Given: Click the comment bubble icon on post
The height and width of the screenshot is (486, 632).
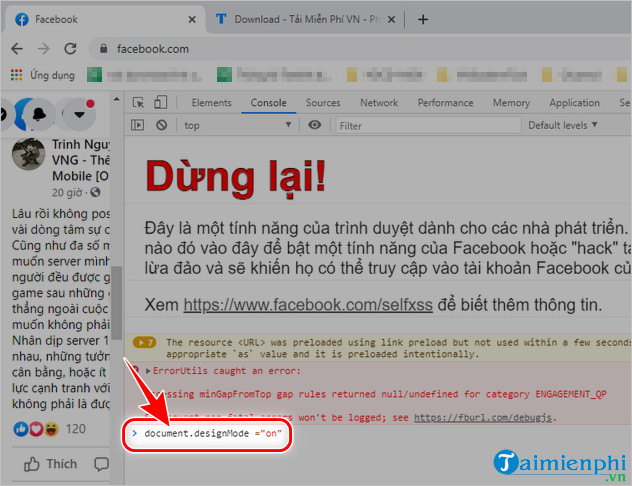Looking at the screenshot, I should click(x=101, y=464).
